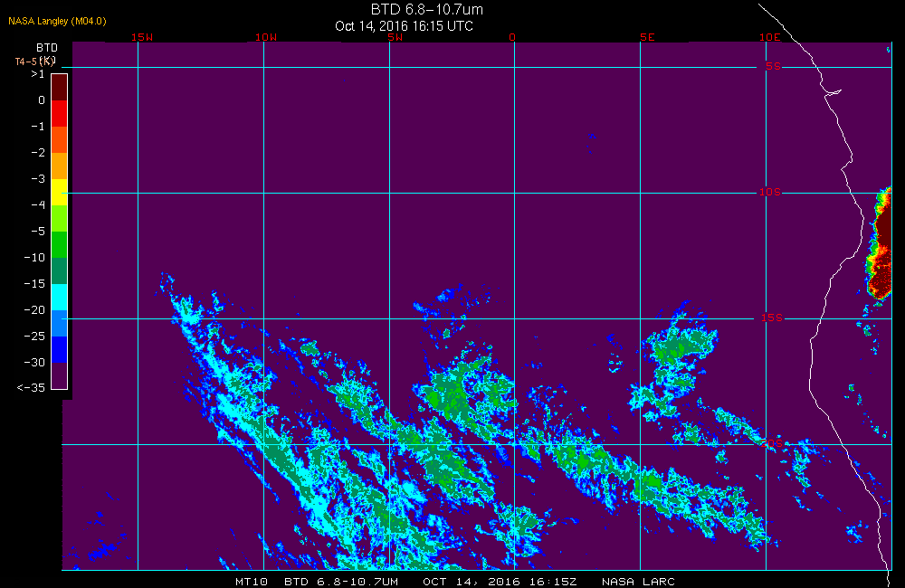905x588 pixels.
Task: Click the cyan segment between -15 and -20
Action: [60, 298]
